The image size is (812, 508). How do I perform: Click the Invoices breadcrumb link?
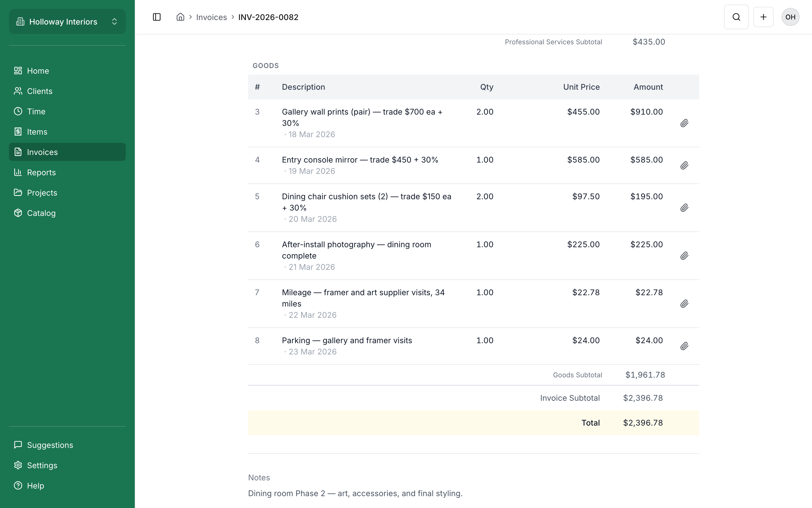point(211,17)
